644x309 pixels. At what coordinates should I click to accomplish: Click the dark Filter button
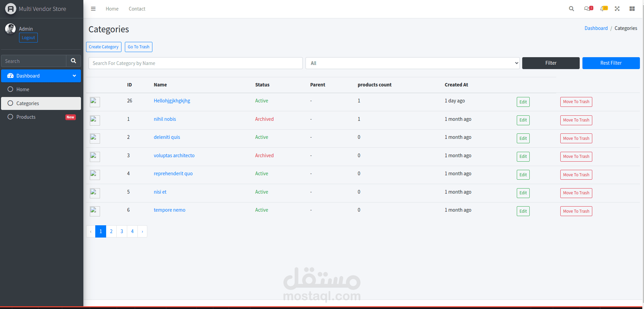click(x=551, y=63)
